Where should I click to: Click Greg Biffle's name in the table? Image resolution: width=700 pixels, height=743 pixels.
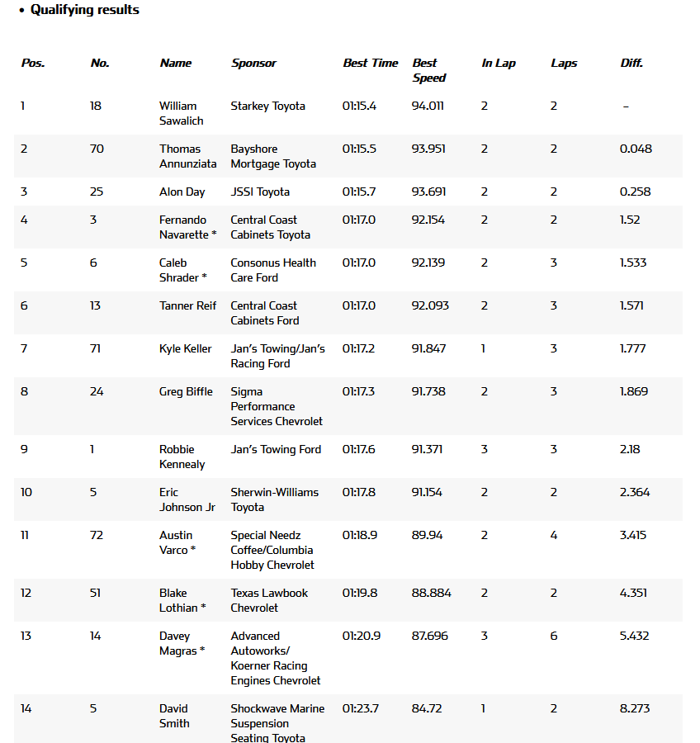point(186,391)
